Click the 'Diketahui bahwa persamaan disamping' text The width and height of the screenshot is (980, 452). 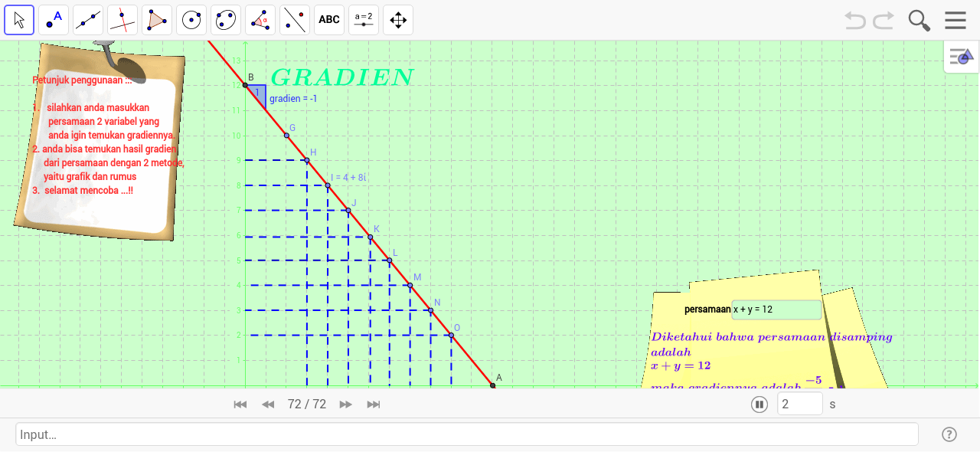(x=772, y=337)
